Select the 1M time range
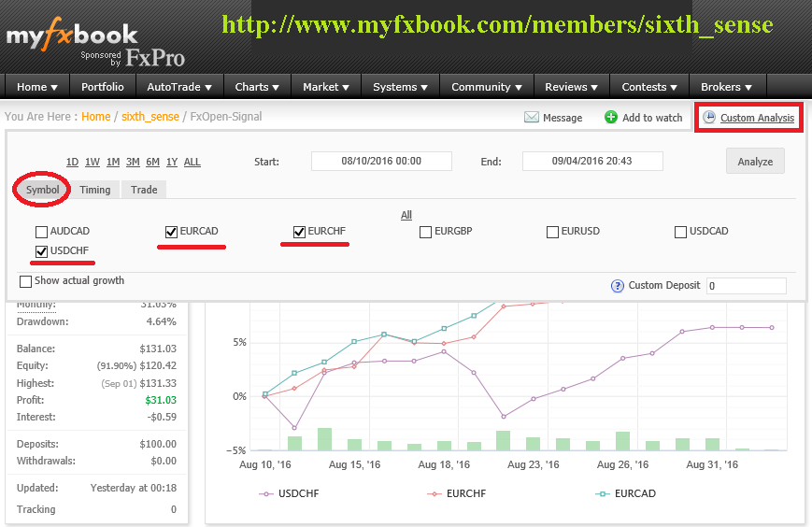 pos(113,162)
